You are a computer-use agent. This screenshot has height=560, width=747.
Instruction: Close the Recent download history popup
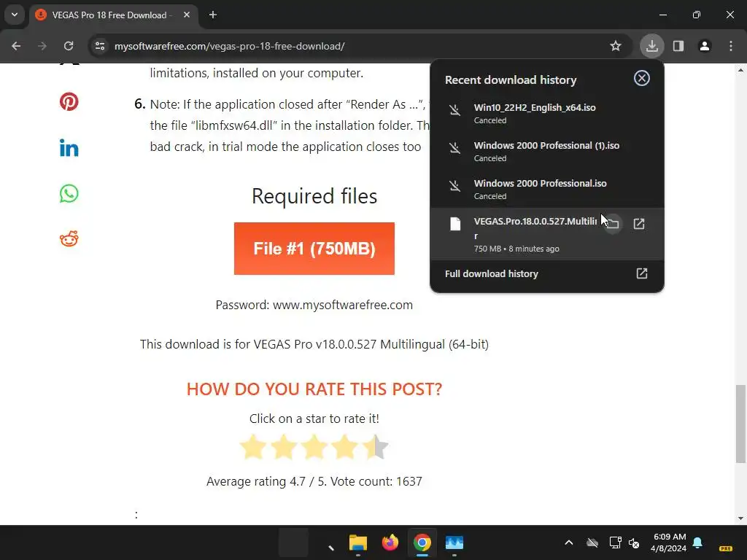642,78
